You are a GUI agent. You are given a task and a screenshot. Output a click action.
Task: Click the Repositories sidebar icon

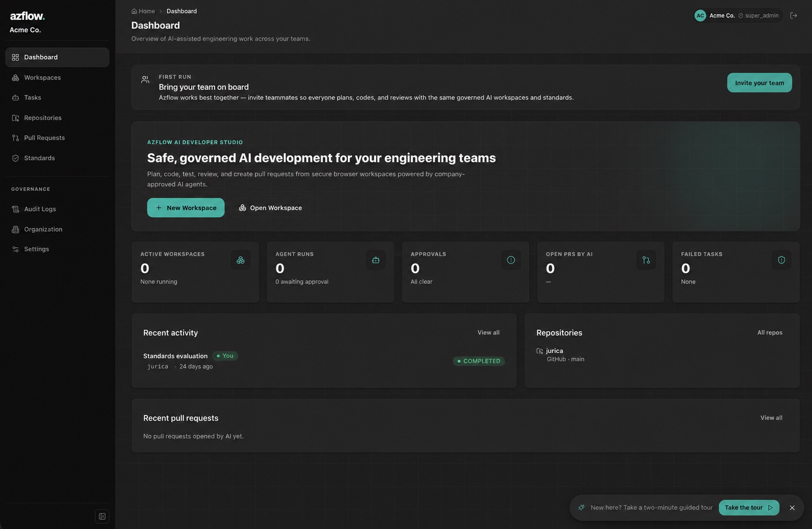[x=15, y=118]
